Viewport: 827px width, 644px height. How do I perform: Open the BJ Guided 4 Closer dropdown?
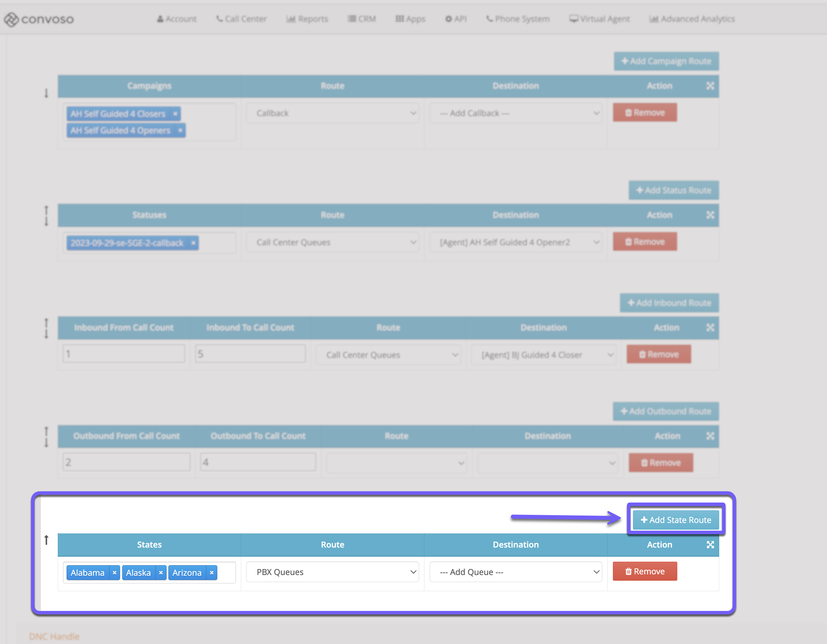544,355
